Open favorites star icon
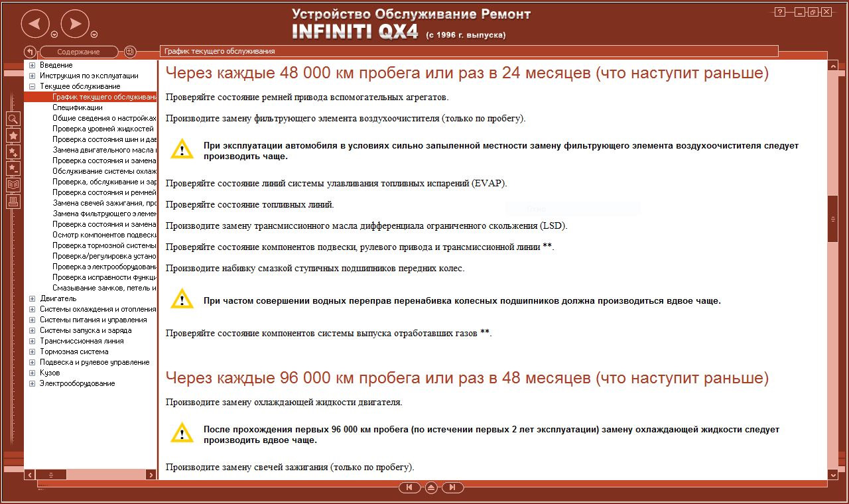 pyautogui.click(x=13, y=135)
